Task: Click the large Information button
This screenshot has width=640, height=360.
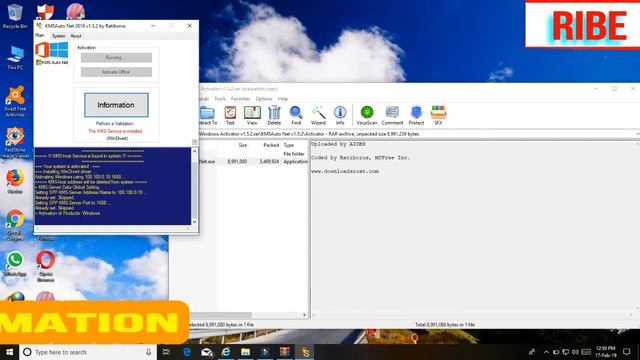Action: [x=116, y=105]
